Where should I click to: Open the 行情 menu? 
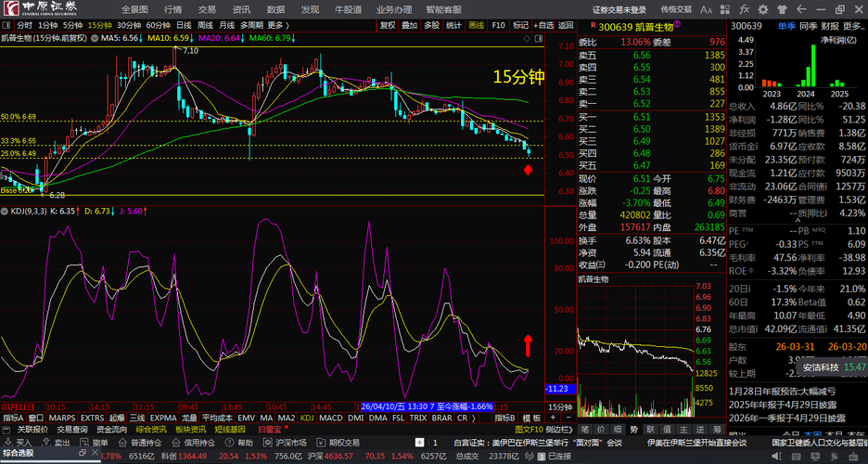pyautogui.click(x=172, y=9)
